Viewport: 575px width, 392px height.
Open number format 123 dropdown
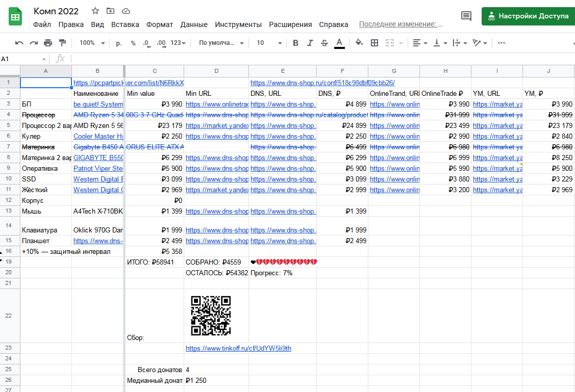point(178,43)
